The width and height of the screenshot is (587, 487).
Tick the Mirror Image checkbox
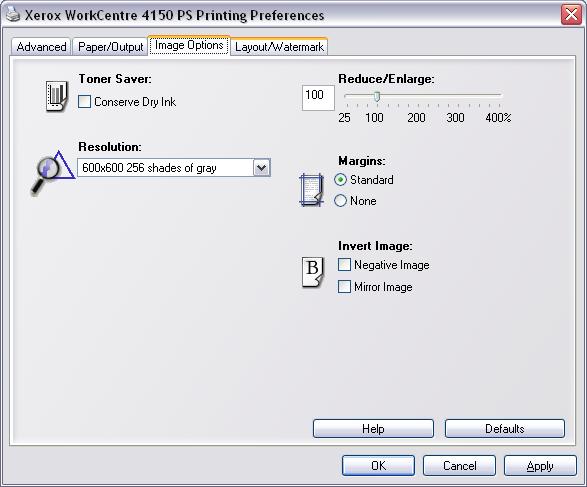(344, 287)
